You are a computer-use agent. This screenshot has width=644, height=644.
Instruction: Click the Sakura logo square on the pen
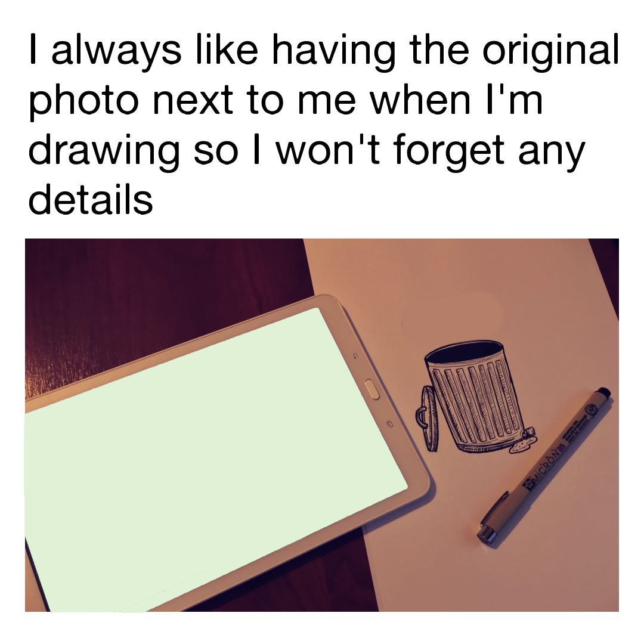tap(528, 486)
